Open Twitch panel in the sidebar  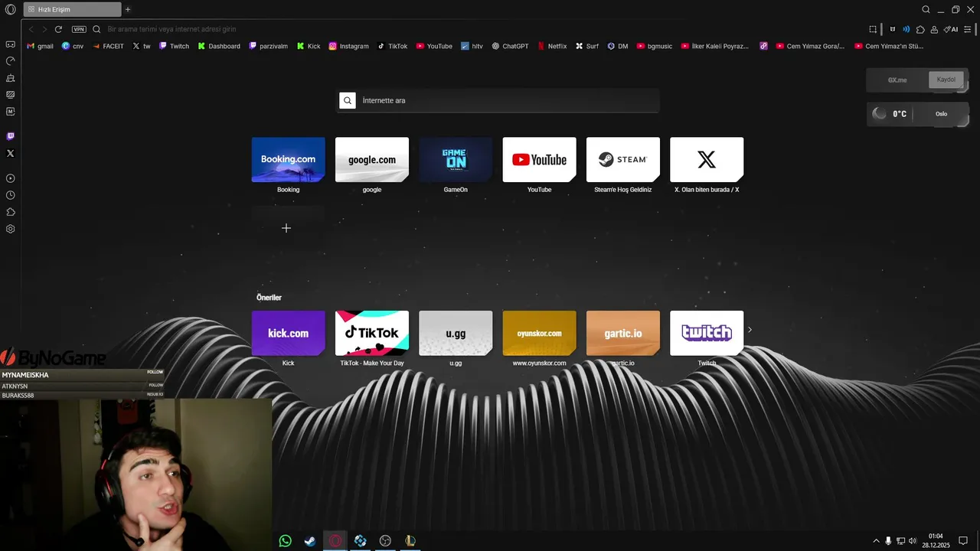(10, 136)
